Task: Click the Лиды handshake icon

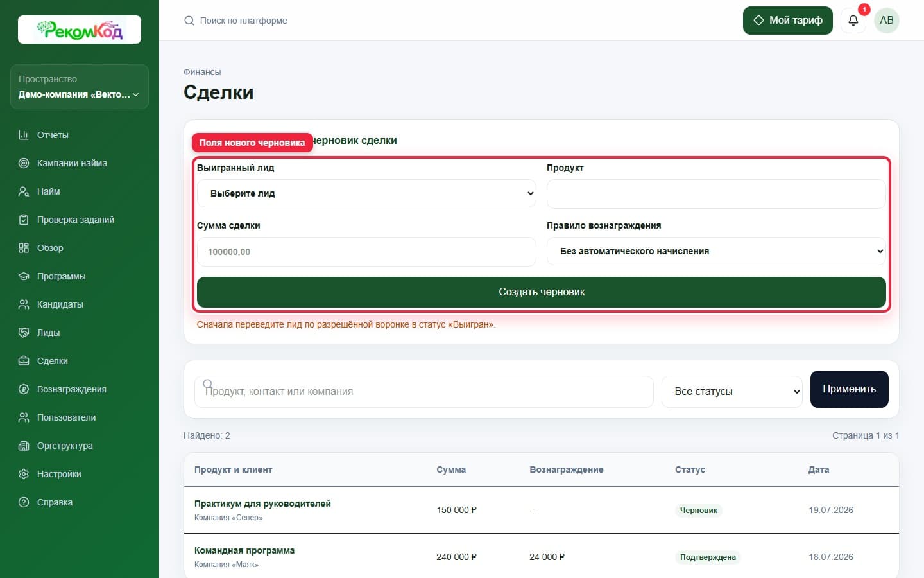Action: click(24, 333)
